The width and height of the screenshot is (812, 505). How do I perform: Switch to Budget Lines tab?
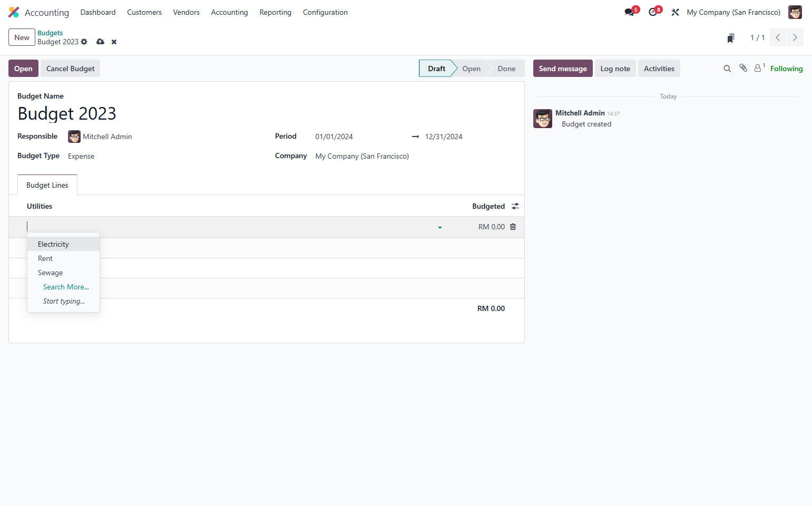47,185
